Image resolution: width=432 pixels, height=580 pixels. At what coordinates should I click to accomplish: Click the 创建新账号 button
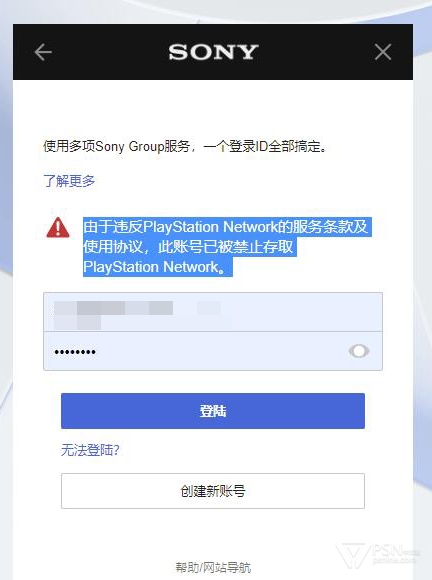click(x=213, y=491)
